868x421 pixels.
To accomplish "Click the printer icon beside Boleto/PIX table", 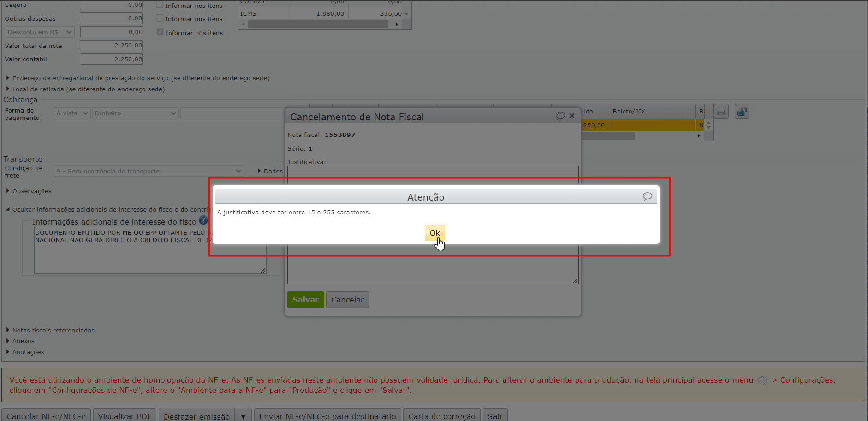I will coord(721,112).
